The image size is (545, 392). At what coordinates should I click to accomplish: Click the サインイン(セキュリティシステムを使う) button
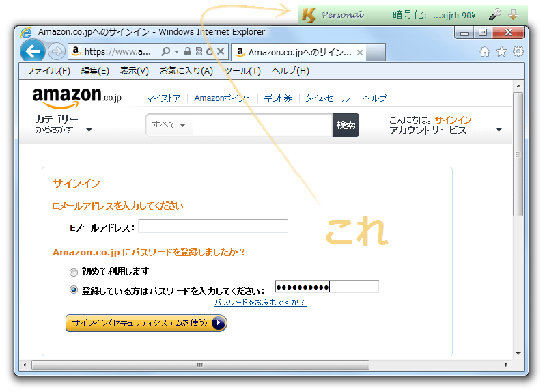click(146, 323)
